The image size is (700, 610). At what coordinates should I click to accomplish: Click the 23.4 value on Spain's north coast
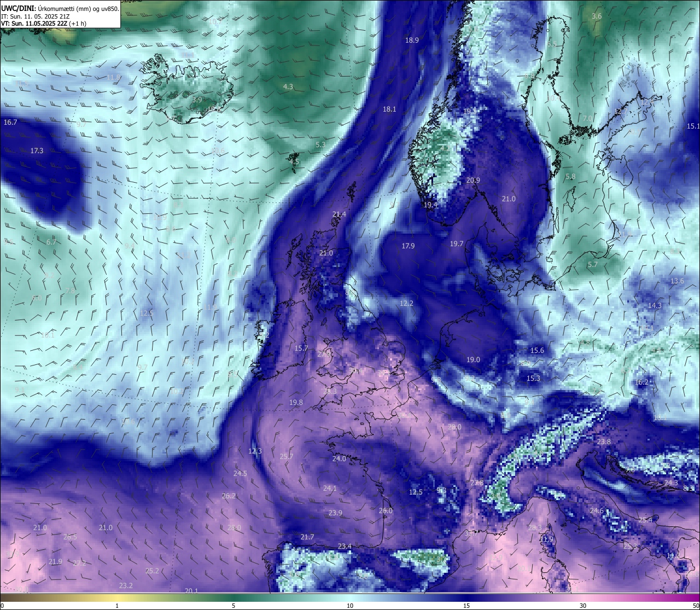click(345, 547)
